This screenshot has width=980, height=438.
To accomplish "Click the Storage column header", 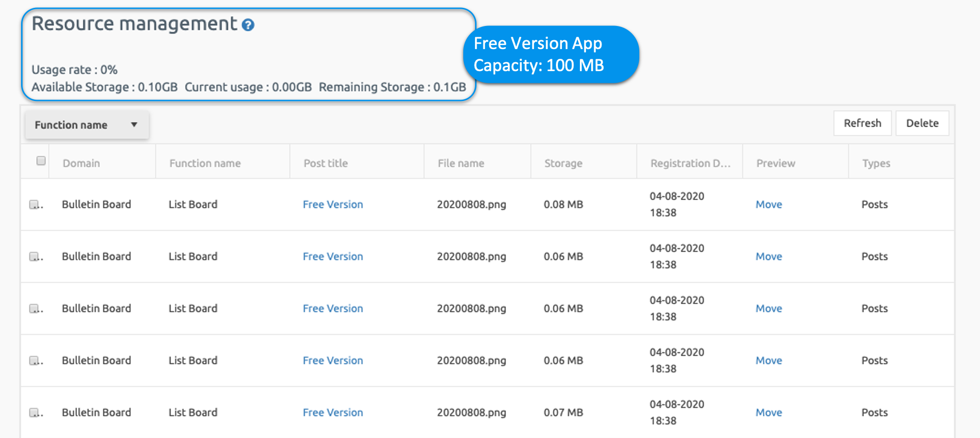I will (x=563, y=163).
